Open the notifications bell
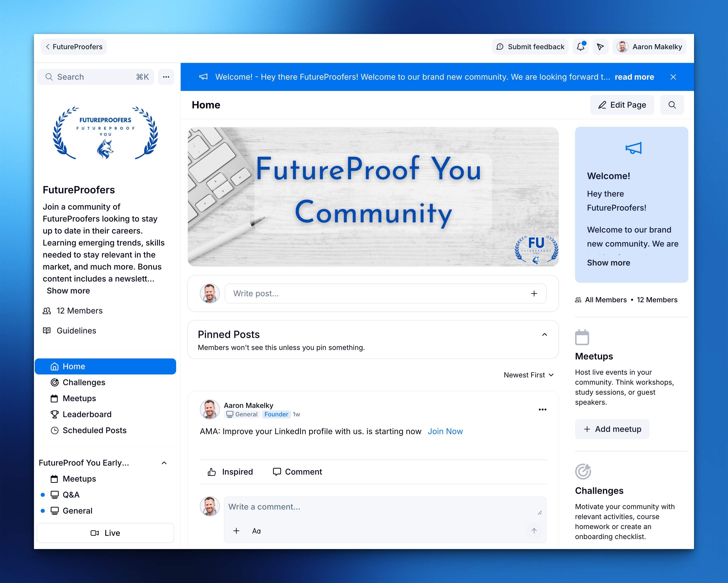Screen dimensions: 728x583 (580, 47)
